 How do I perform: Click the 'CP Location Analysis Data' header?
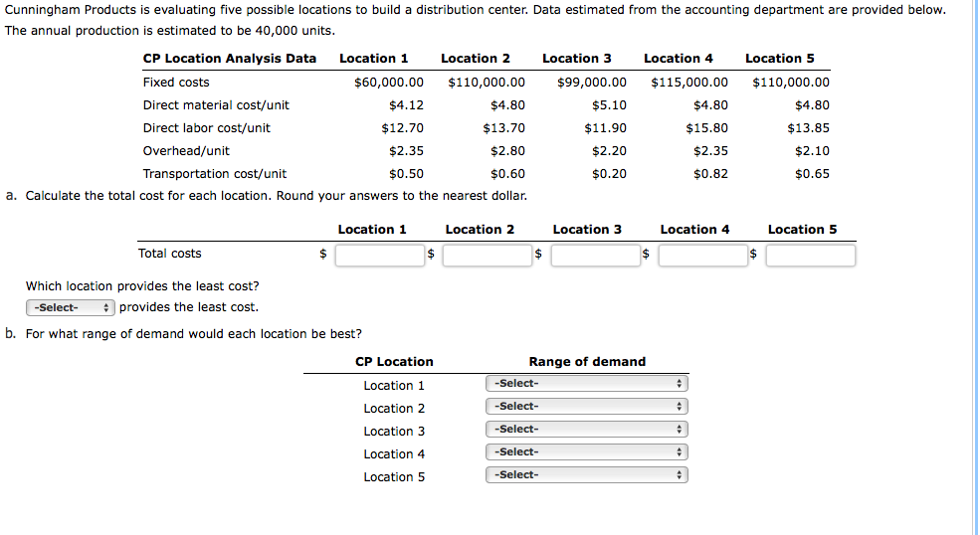[x=230, y=59]
